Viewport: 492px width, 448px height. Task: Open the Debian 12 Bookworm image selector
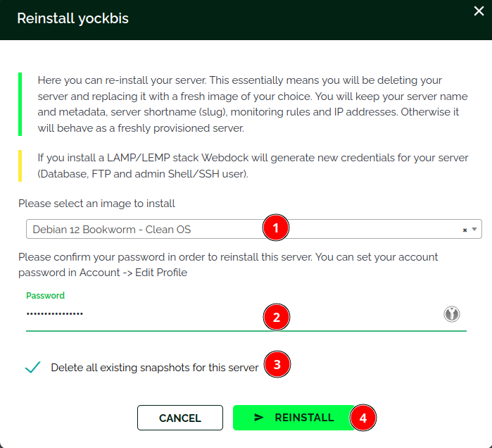click(141, 230)
